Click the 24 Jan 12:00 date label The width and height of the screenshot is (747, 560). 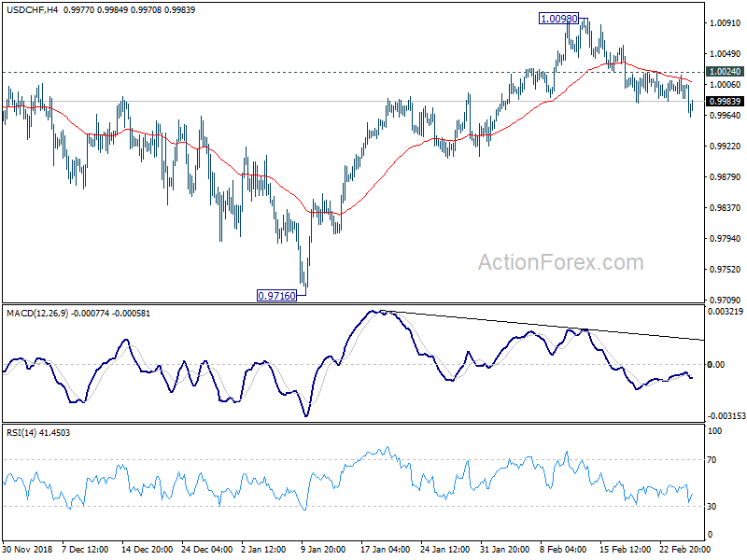pos(445,549)
